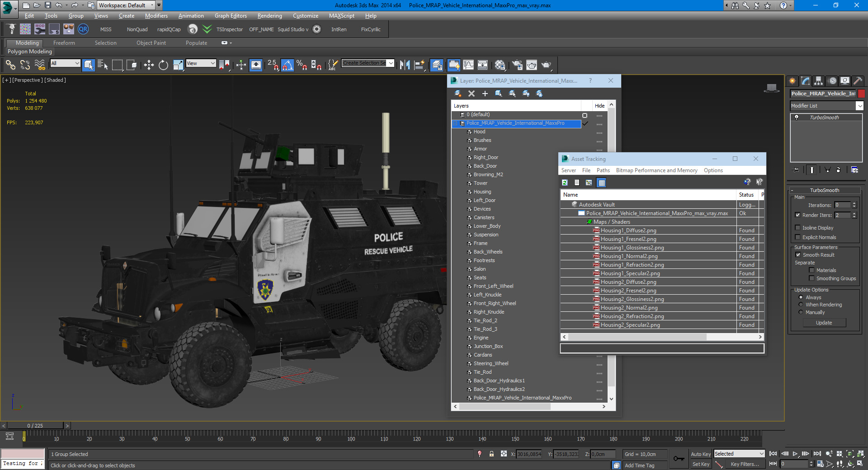This screenshot has width=868, height=470.
Task: Click the red object color swatch
Action: [861, 94]
